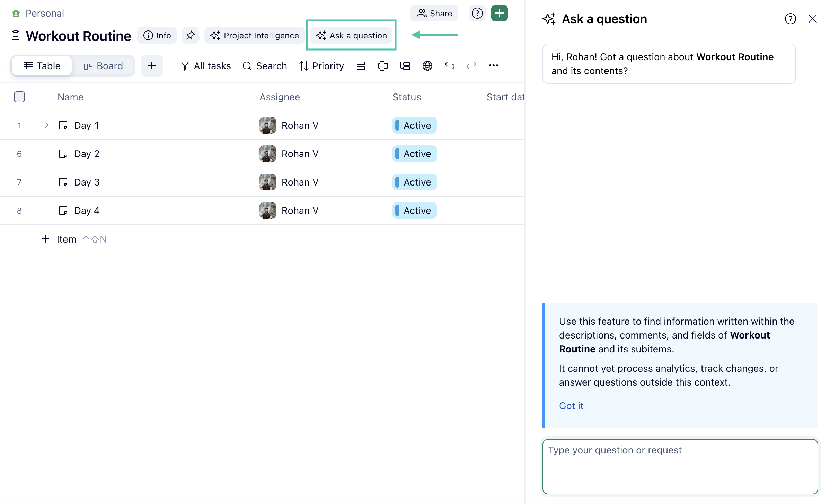Click the redo arrow icon
The image size is (830, 504).
471,66
